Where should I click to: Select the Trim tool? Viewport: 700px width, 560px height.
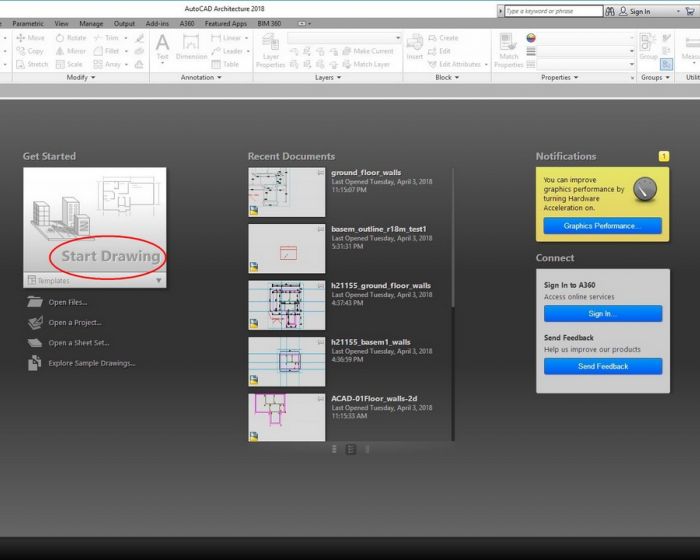click(x=107, y=38)
